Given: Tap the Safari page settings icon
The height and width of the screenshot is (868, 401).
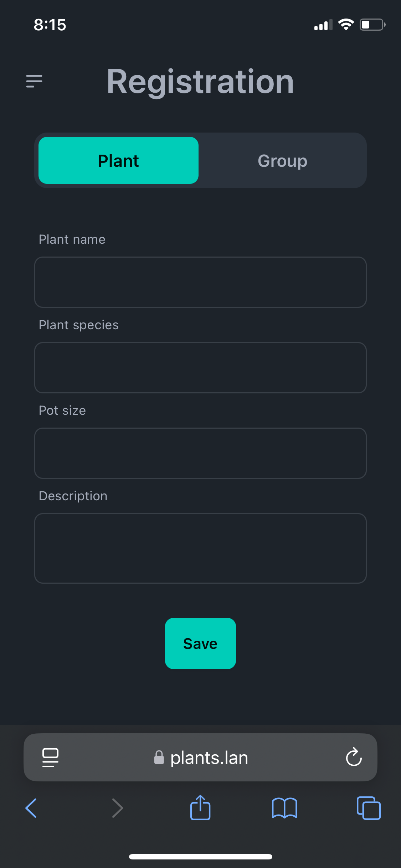Looking at the screenshot, I should tap(50, 758).
